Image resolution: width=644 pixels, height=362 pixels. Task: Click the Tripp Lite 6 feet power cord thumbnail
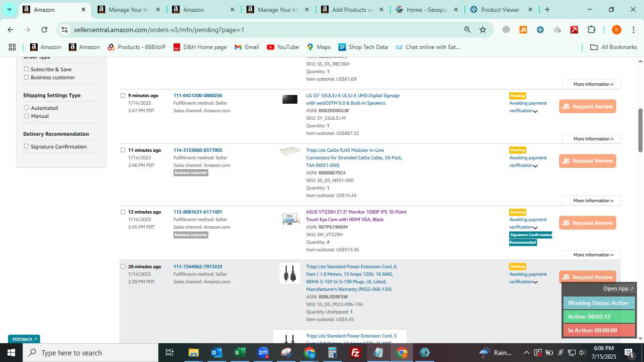[289, 273]
